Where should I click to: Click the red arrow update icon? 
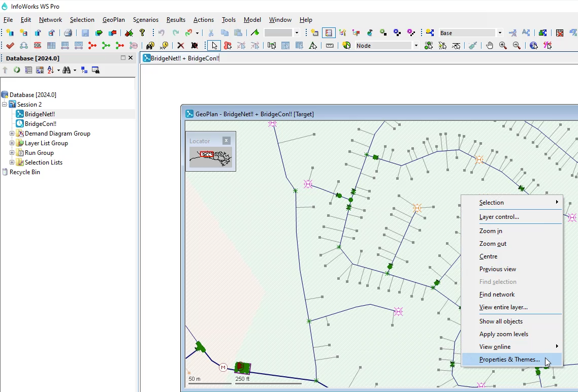[112, 33]
